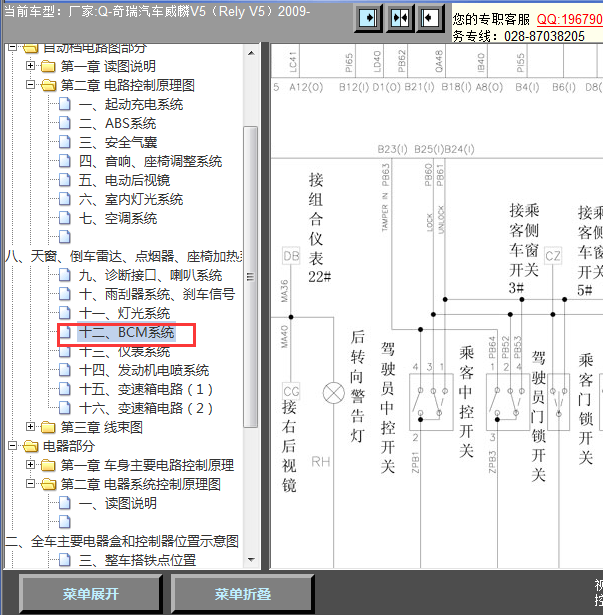Click the 后转向警告灯 lamp symbol
Screen dimensions: 603x615
333,393
